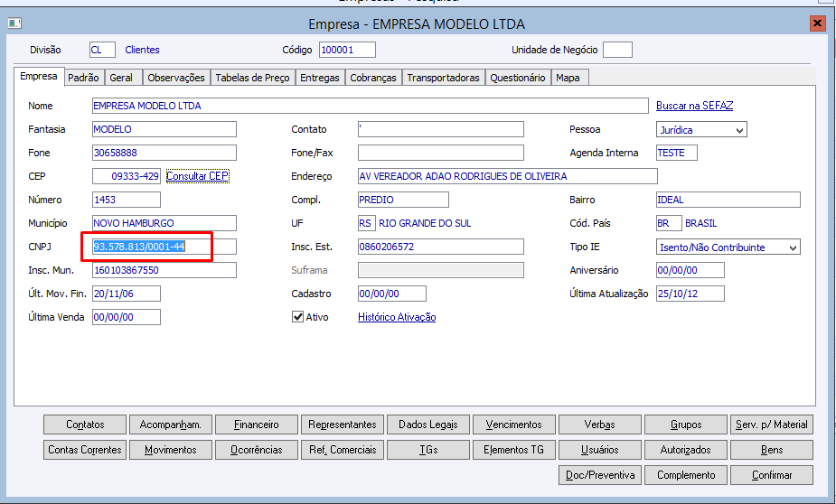Open the Cobranças tab

pos(373,78)
